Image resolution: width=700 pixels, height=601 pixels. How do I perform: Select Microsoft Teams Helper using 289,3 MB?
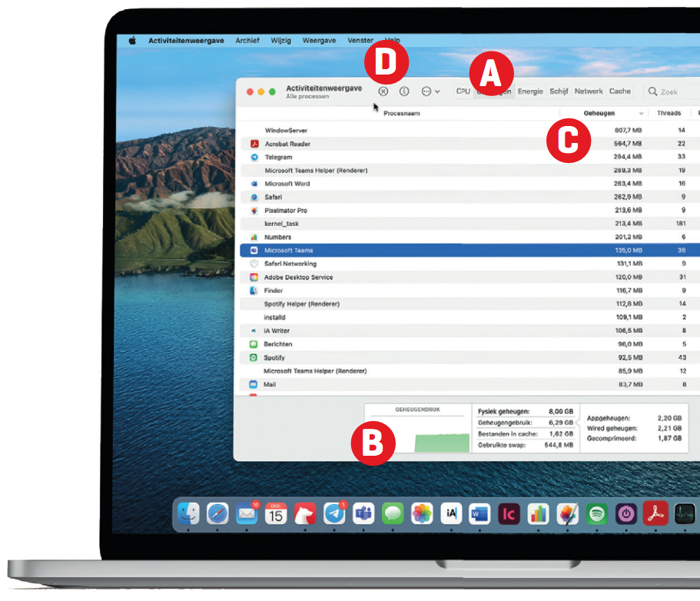pyautogui.click(x=469, y=171)
